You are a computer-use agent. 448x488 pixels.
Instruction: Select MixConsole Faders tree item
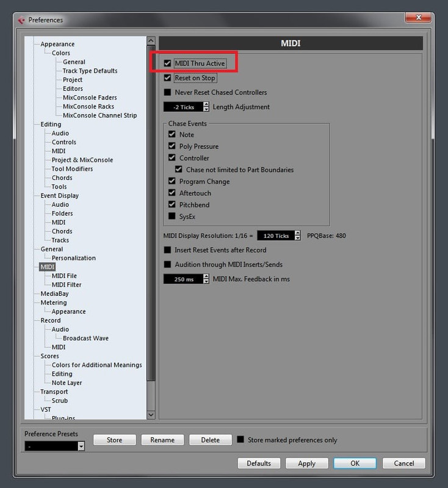tap(90, 98)
